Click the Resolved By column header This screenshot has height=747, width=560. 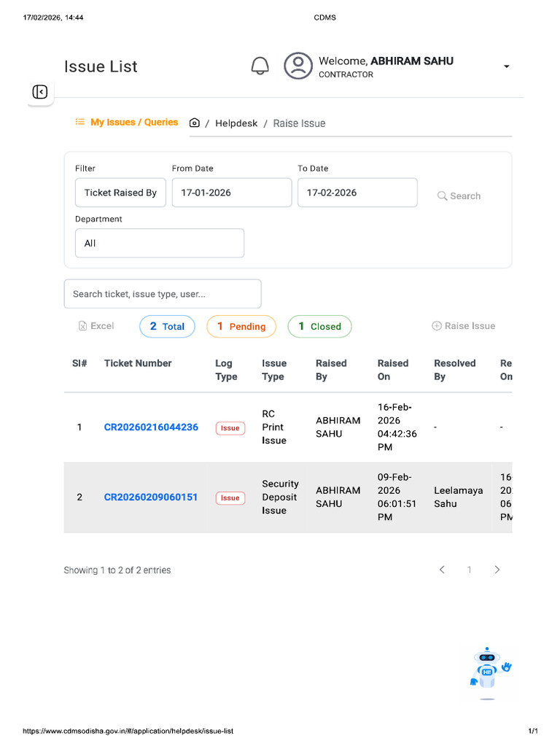click(455, 370)
